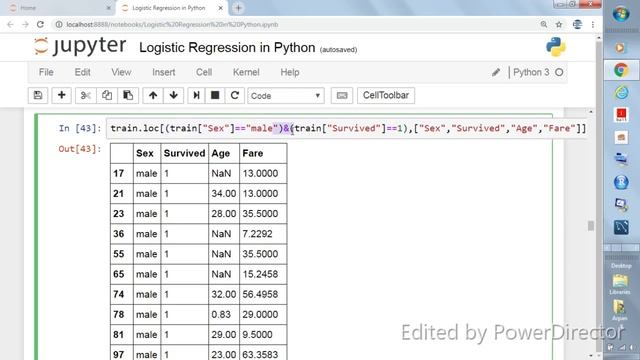Copy selected cells icon

coord(107,96)
